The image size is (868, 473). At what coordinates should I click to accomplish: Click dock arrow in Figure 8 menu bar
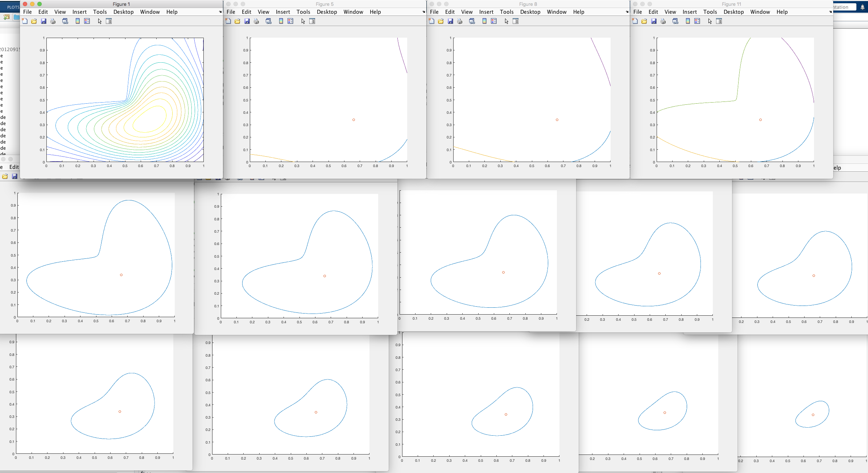click(x=627, y=12)
